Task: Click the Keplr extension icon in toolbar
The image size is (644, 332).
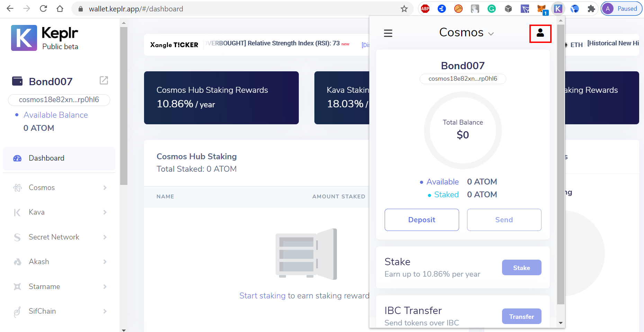Action: click(558, 9)
